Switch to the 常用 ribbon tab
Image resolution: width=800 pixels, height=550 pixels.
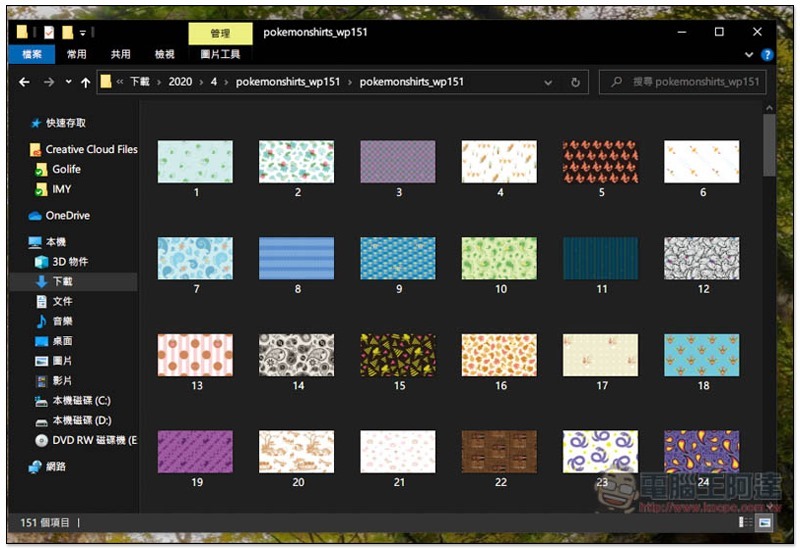(77, 54)
